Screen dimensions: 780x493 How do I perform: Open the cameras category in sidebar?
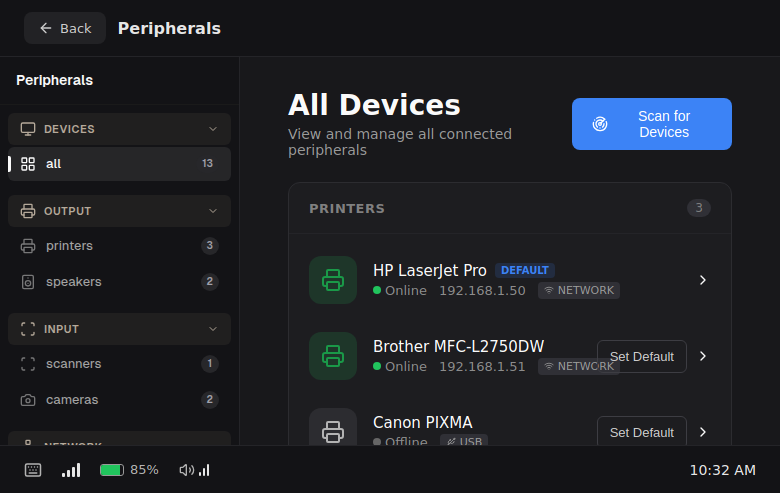pos(72,400)
